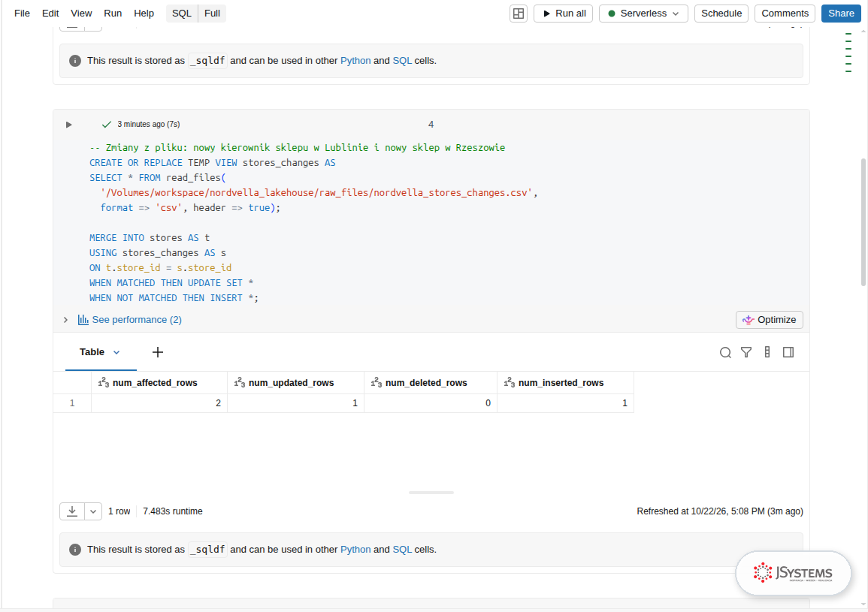The height and width of the screenshot is (612, 868).
Task: Click the See performance chart icon
Action: tap(83, 320)
